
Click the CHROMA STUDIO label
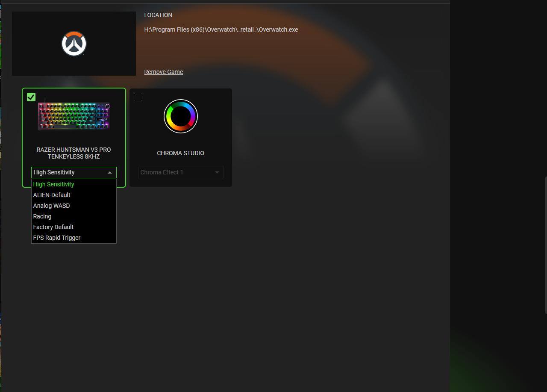[180, 153]
